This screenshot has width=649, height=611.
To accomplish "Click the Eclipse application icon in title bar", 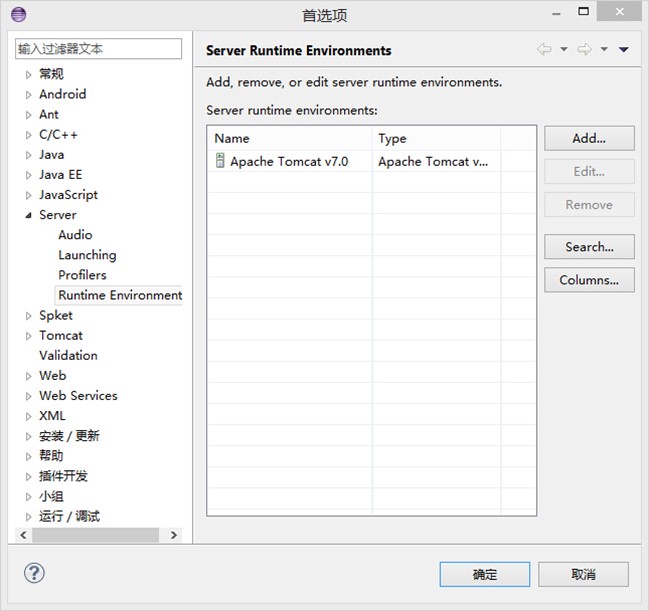I will coord(19,15).
